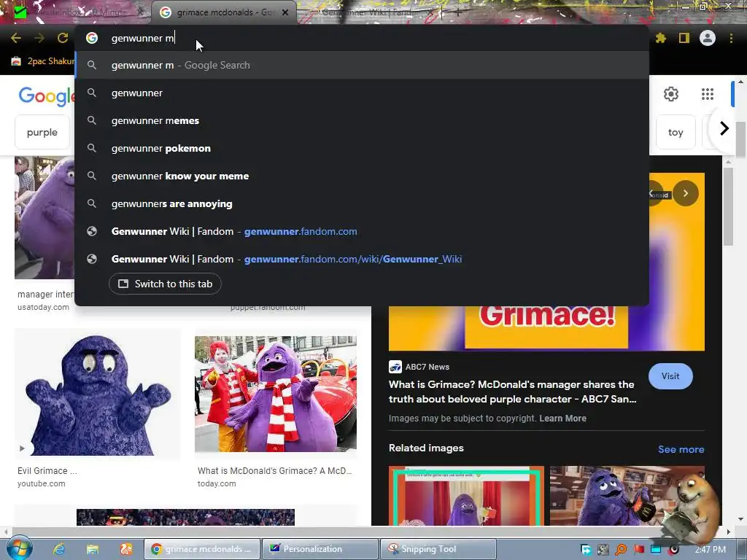Screen dimensions: 747x560
Task: Open the Snipping Tool taskbar window
Action: [438, 549]
